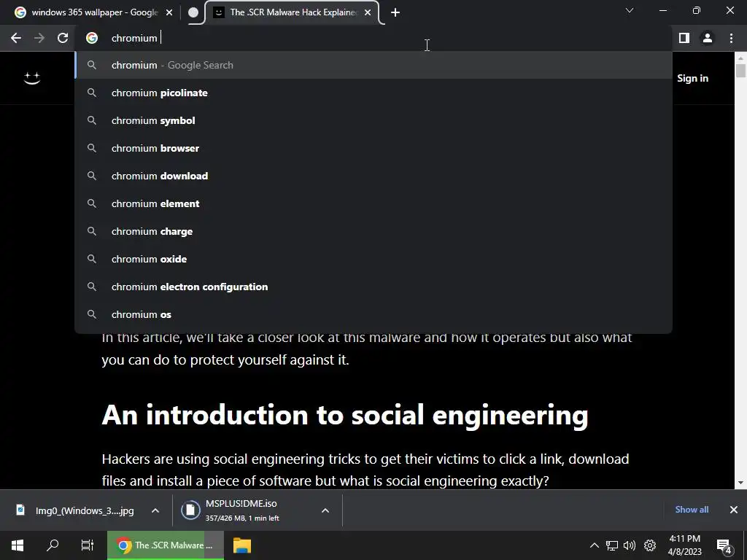Switch to the blank middle tab
This screenshot has width=747, height=560.
[x=193, y=13]
